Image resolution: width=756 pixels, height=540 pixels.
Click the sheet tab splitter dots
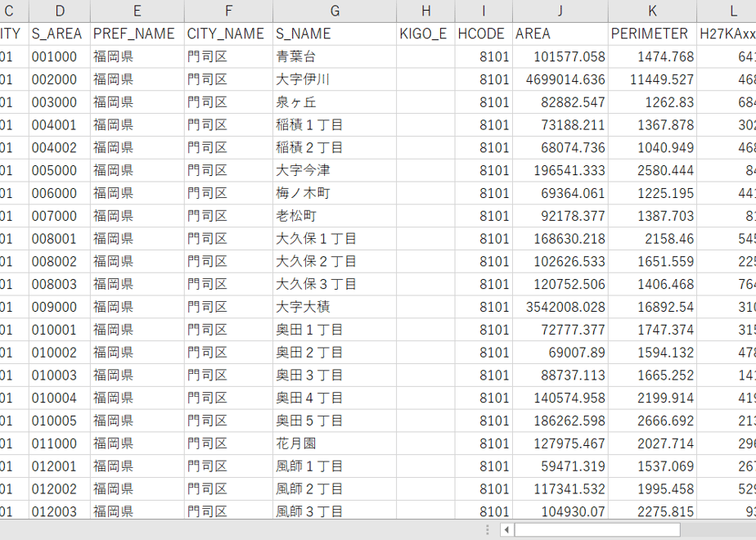pyautogui.click(x=488, y=530)
